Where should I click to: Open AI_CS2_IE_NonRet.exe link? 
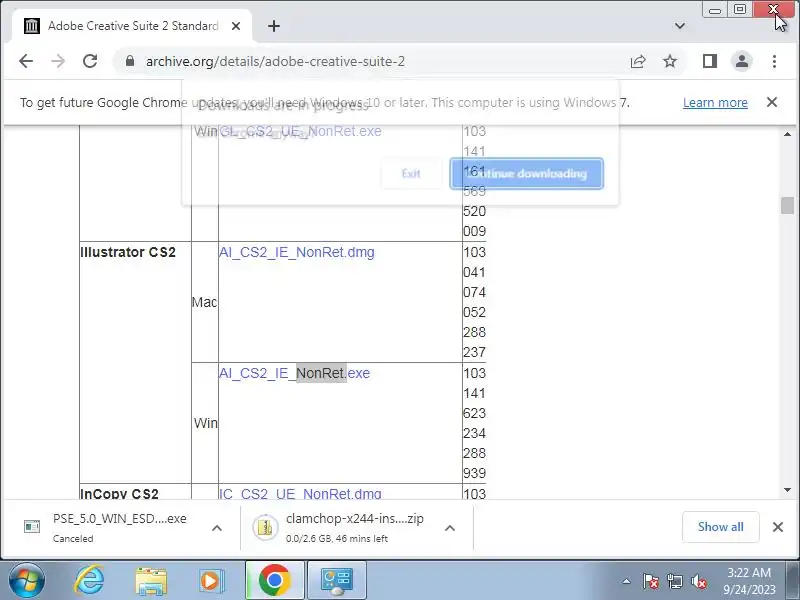click(x=294, y=373)
